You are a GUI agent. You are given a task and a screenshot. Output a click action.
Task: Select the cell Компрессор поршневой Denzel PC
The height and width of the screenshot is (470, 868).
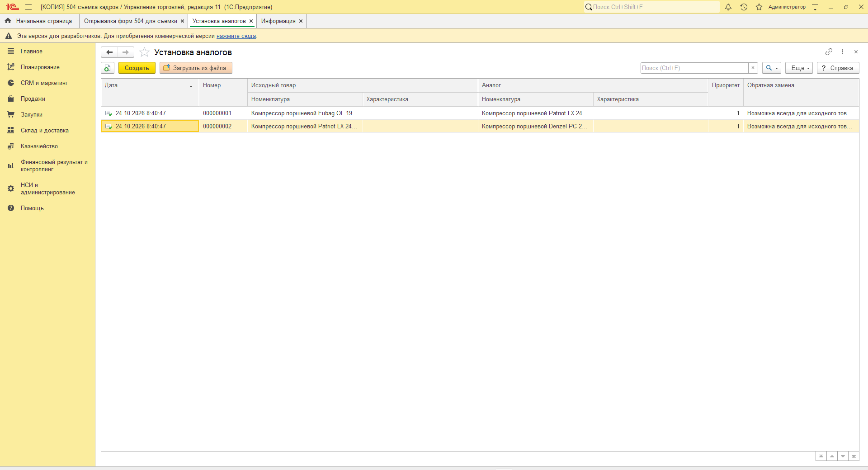535,127
